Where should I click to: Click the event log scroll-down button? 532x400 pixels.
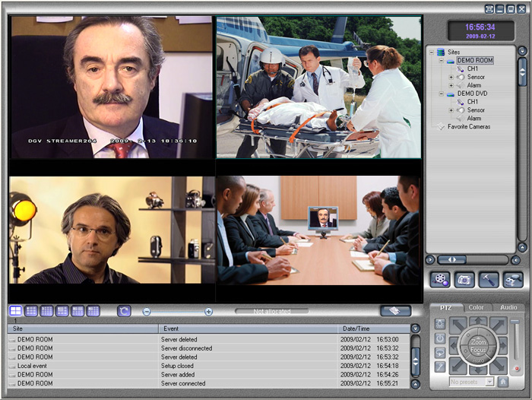point(415,384)
